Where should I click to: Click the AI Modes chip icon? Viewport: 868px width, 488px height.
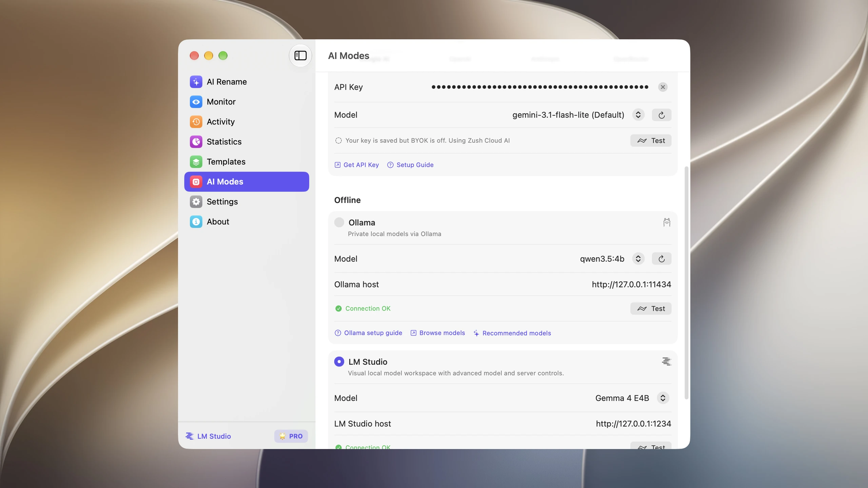point(196,182)
